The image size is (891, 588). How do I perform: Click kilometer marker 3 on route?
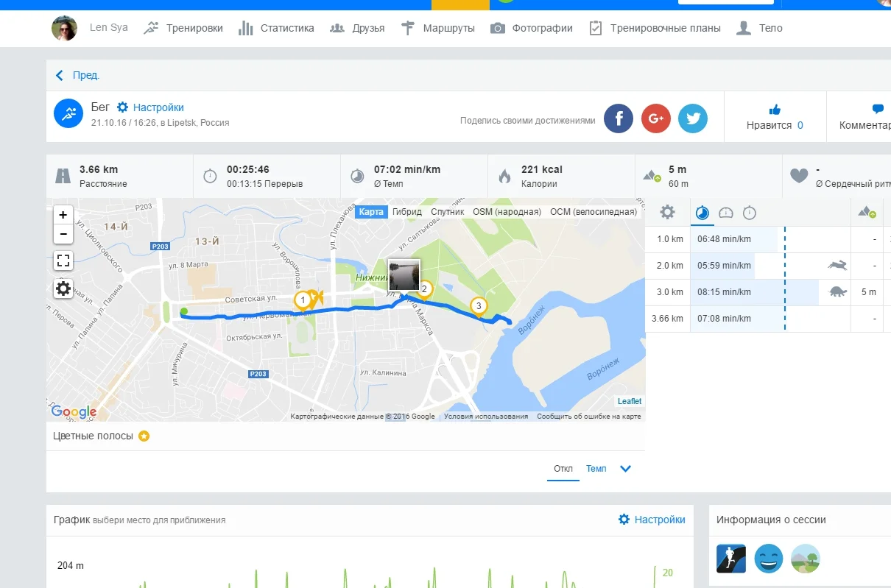click(x=479, y=305)
